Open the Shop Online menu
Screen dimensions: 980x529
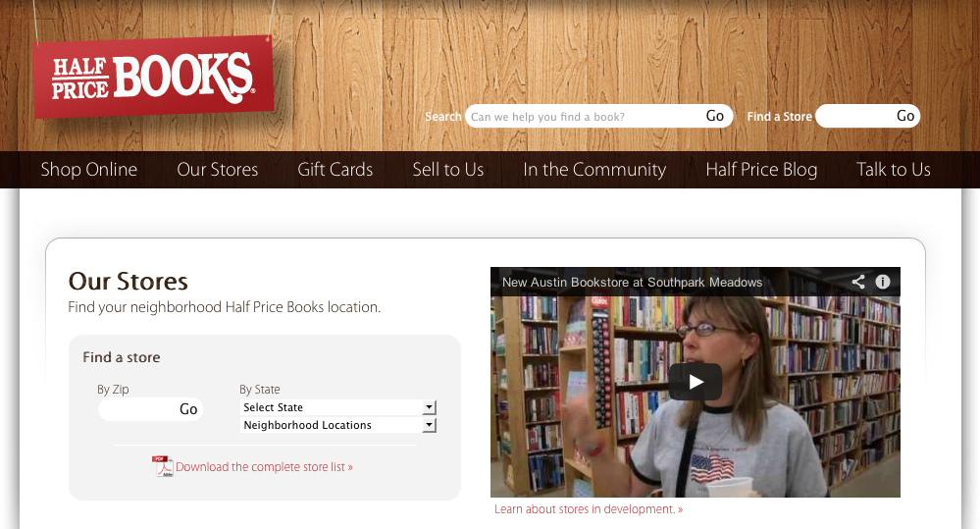coord(88,170)
